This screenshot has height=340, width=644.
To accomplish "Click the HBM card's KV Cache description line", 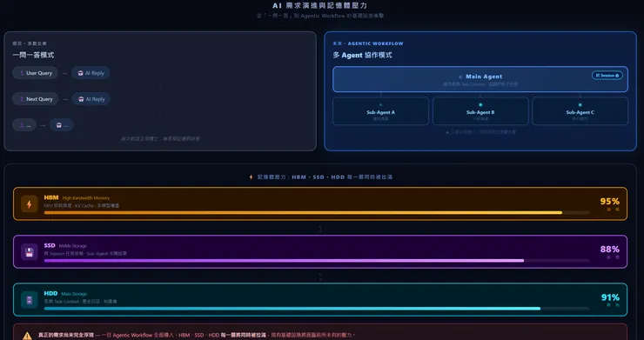I will 82,206.
